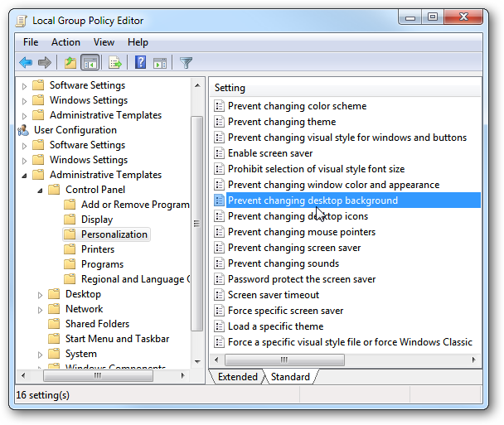504x425 pixels.
Task: Click the Printers folder icon
Action: click(70, 249)
